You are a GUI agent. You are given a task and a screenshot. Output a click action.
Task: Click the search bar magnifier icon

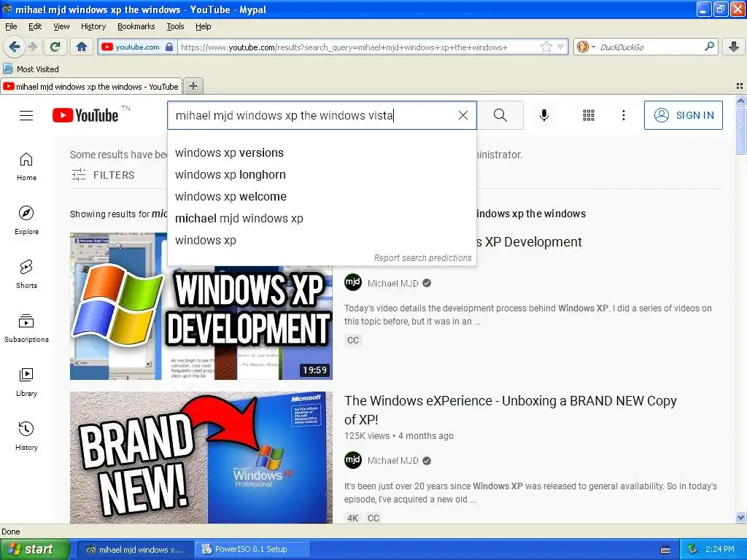coord(709,47)
